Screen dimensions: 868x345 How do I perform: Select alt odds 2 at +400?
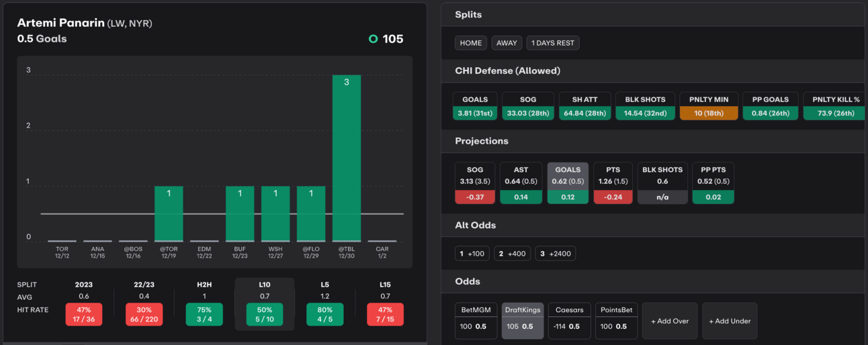(x=513, y=254)
